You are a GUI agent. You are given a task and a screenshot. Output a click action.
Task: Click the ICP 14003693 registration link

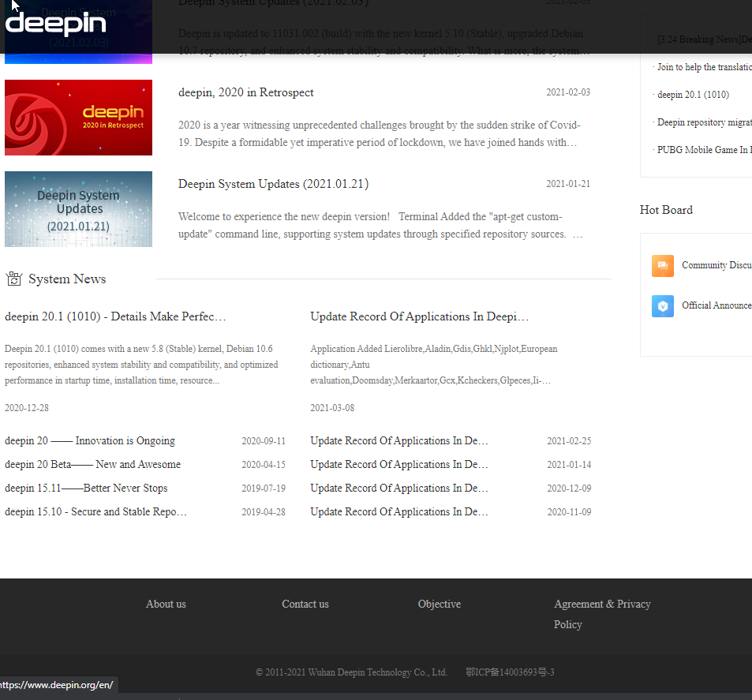coord(510,672)
